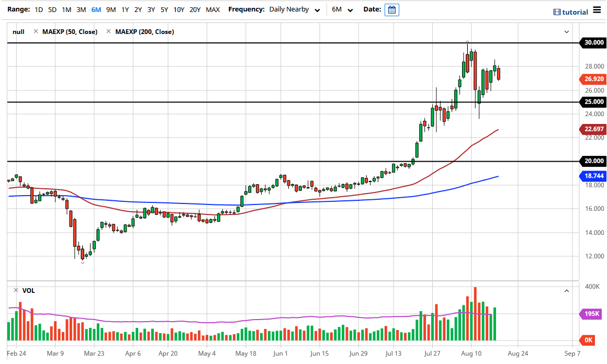Click the 26.920 current price label
The width and height of the screenshot is (607, 364).
click(x=592, y=79)
